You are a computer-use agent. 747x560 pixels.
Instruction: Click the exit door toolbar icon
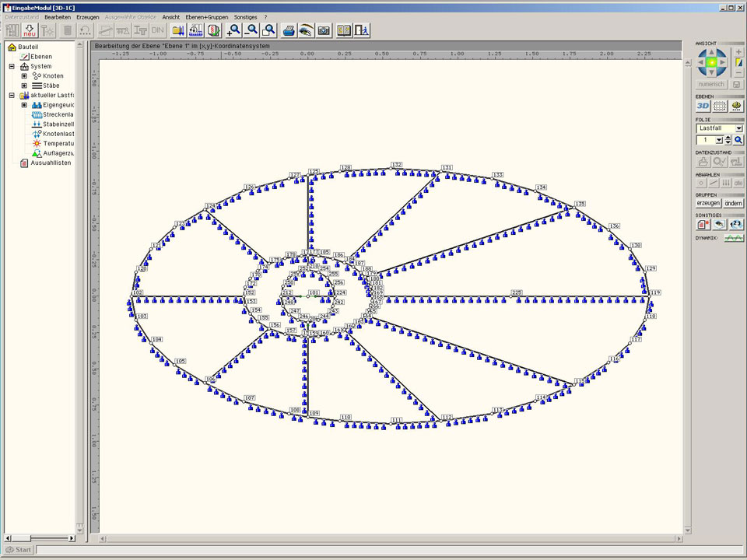coord(362,30)
